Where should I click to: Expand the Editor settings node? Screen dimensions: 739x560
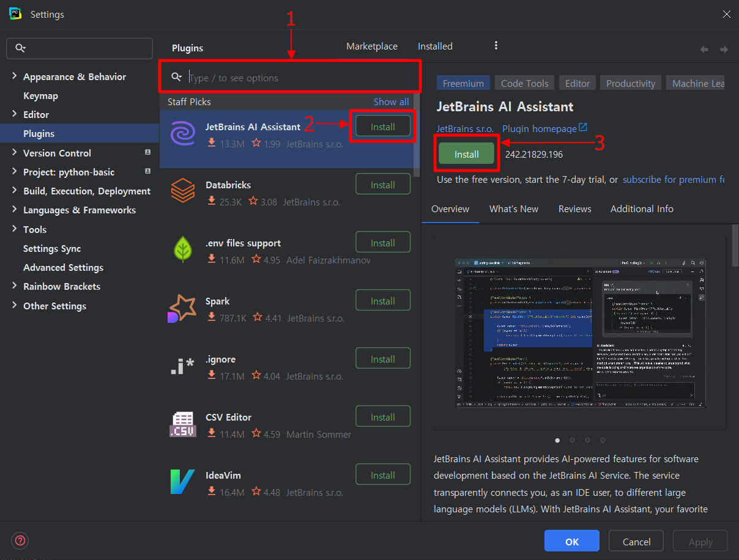(15, 114)
